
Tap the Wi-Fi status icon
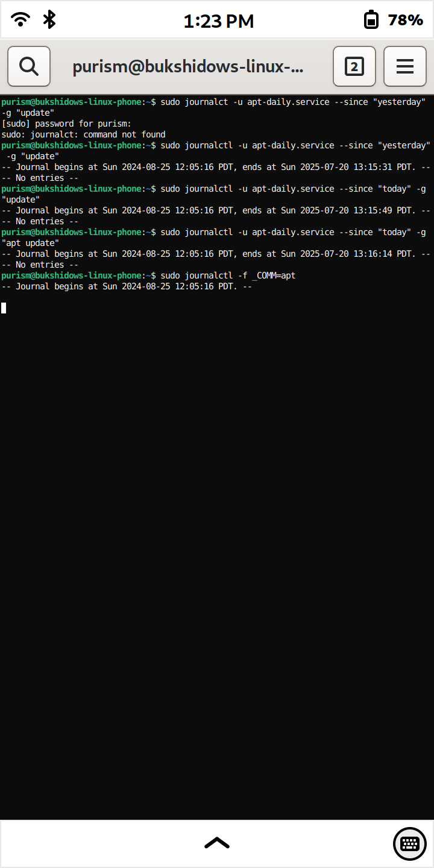click(x=21, y=20)
